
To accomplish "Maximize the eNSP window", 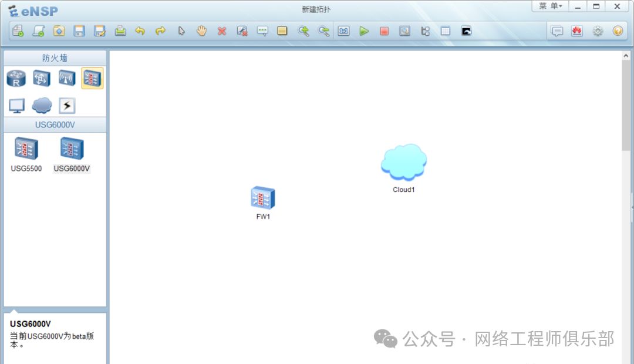I will [596, 6].
